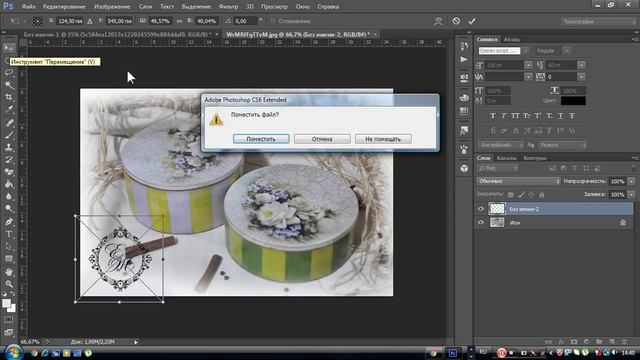The height and width of the screenshot is (360, 640).
Task: Select the Crop tool
Action: point(9,97)
